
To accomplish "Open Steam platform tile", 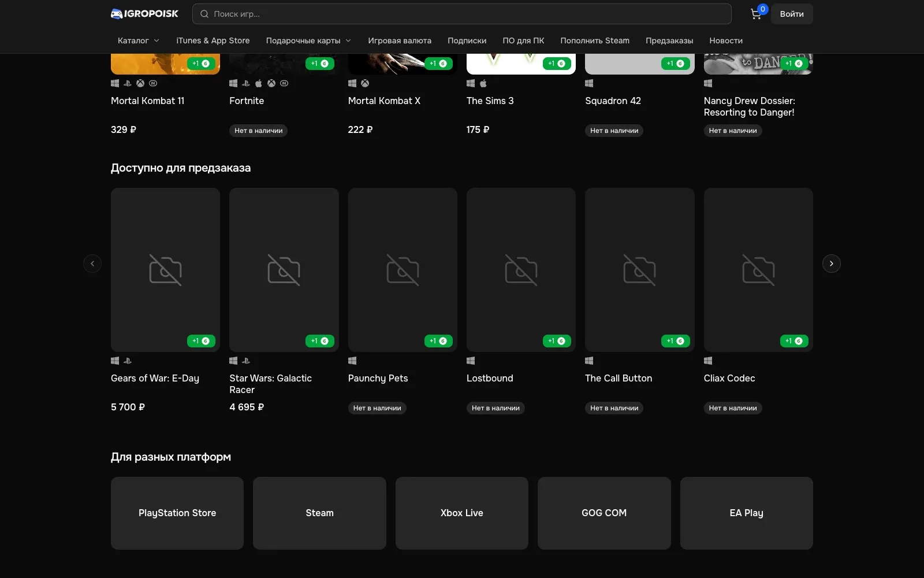I will tap(319, 513).
